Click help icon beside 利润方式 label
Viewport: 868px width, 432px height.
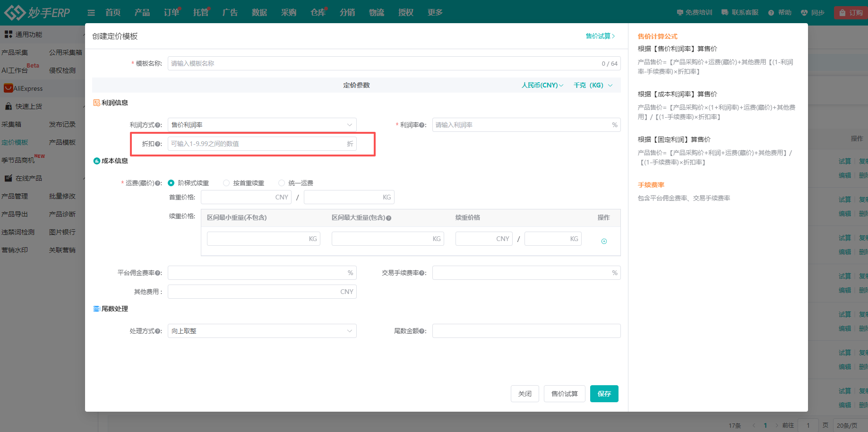158,125
